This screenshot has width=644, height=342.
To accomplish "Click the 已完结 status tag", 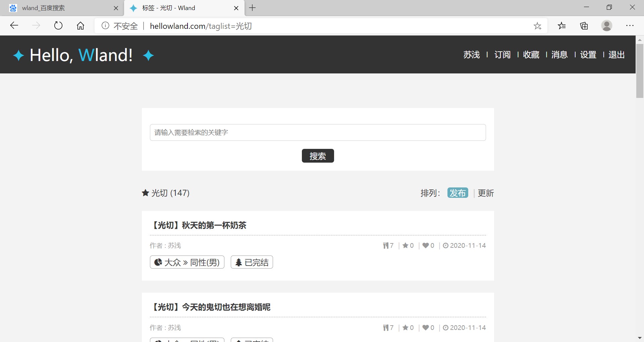I will [x=252, y=262].
